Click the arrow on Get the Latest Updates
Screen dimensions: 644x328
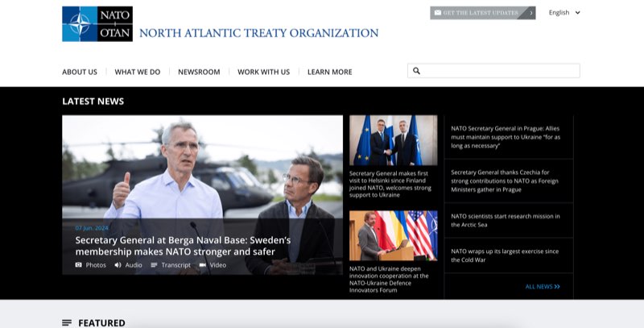(531, 13)
